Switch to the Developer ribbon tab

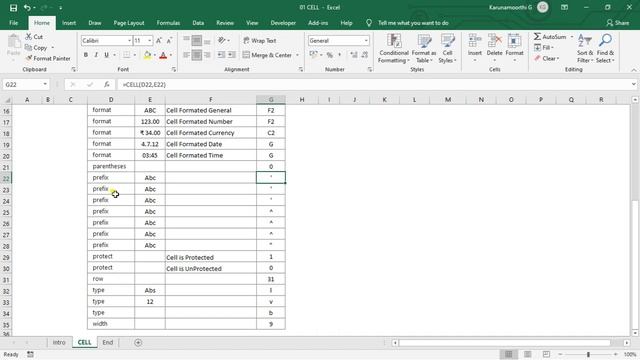[283, 23]
